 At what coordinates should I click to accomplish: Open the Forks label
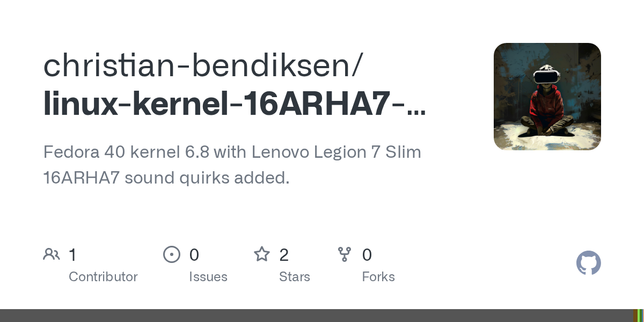[378, 277]
